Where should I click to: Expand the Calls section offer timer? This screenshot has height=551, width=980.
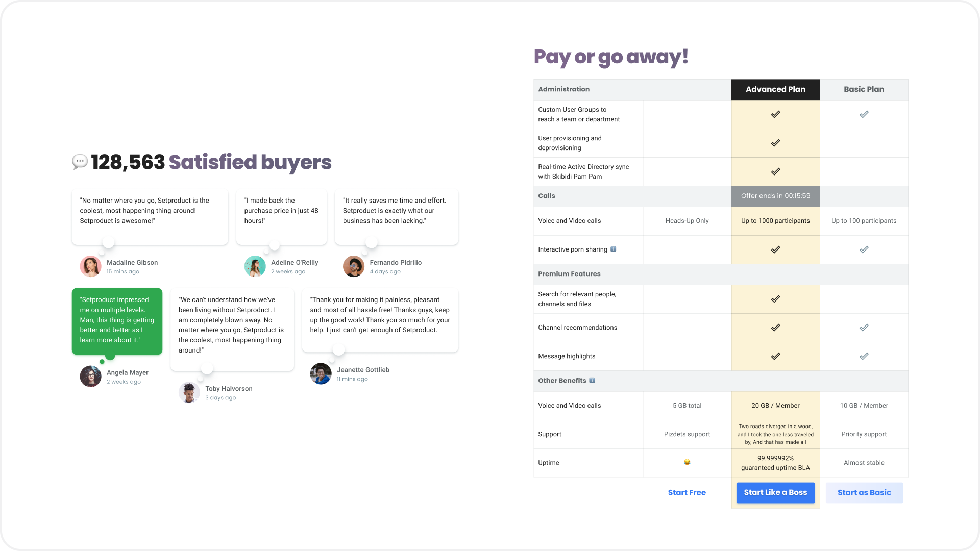pos(775,196)
